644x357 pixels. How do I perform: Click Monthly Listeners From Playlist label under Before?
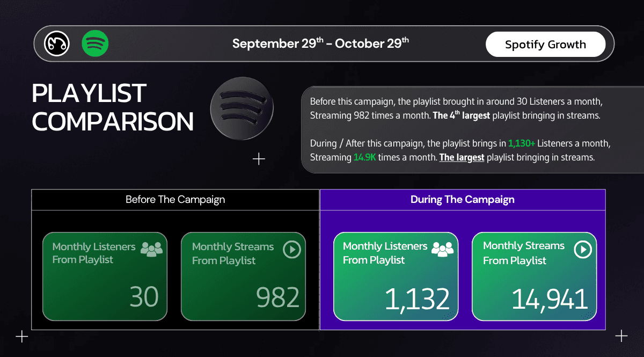(x=94, y=253)
